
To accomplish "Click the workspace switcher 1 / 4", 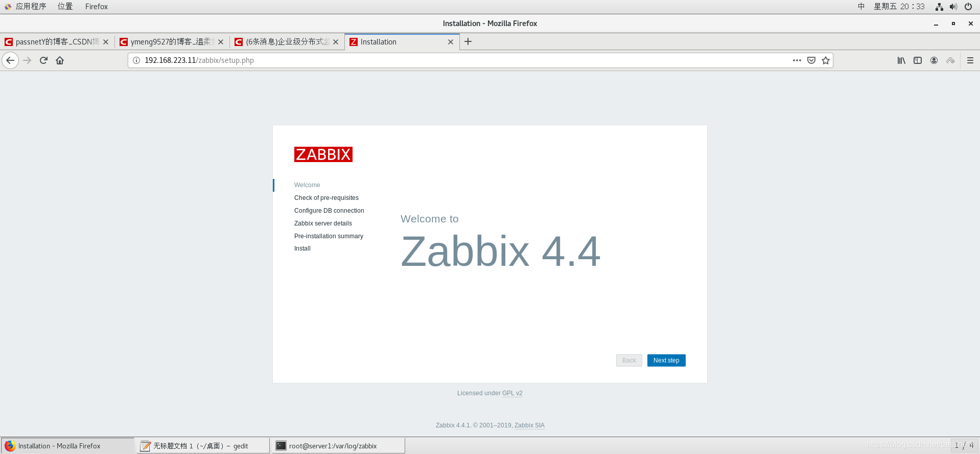I will 964,445.
